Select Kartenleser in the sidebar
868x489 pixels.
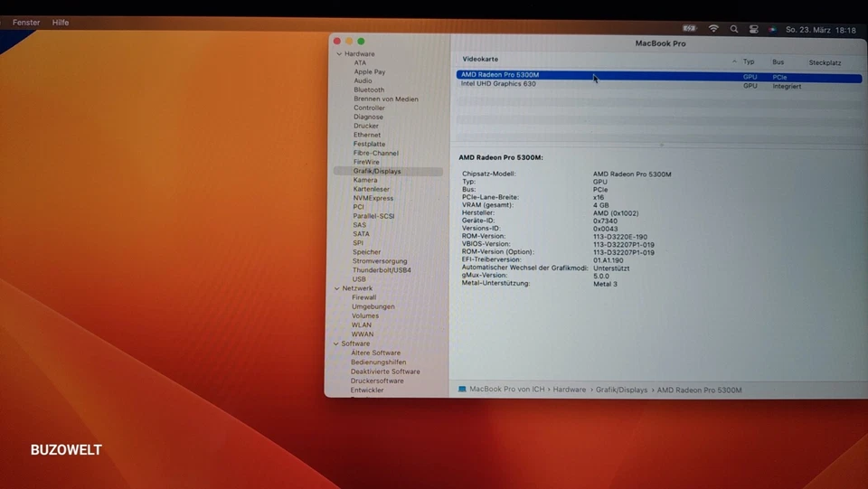click(x=371, y=189)
